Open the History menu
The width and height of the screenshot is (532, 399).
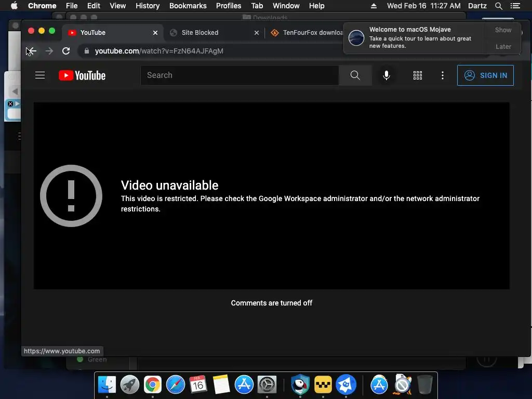click(x=148, y=6)
